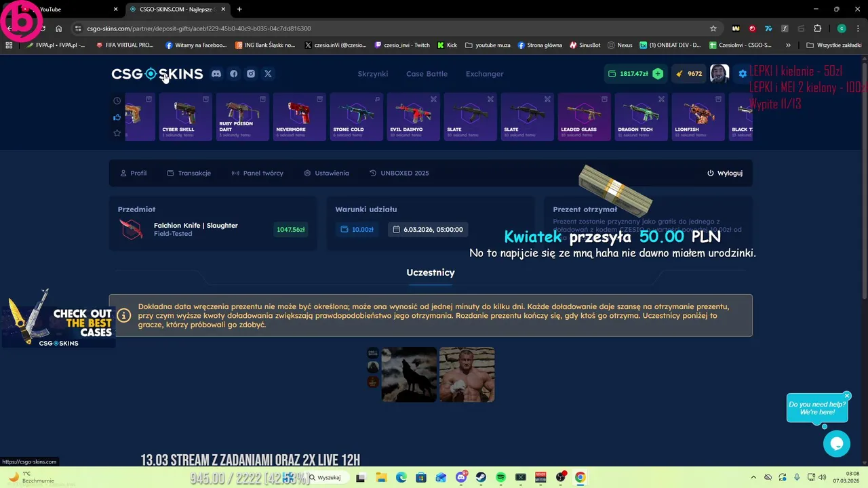The width and height of the screenshot is (868, 488).
Task: Click the 10.00zł condition badge
Action: 357,229
